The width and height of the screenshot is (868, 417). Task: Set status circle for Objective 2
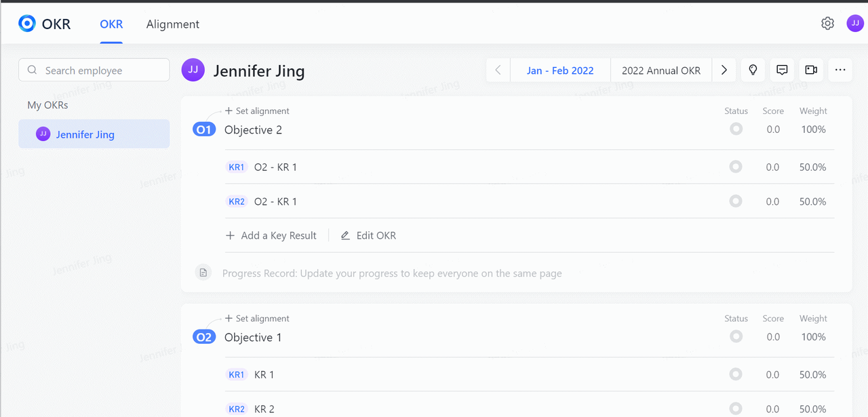pyautogui.click(x=736, y=130)
